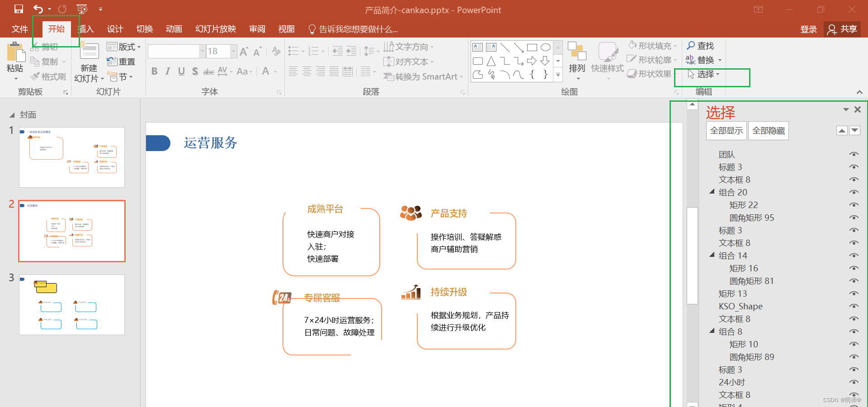This screenshot has height=407, width=868.
Task: Toggle visibility of 矩形 16
Action: point(854,268)
